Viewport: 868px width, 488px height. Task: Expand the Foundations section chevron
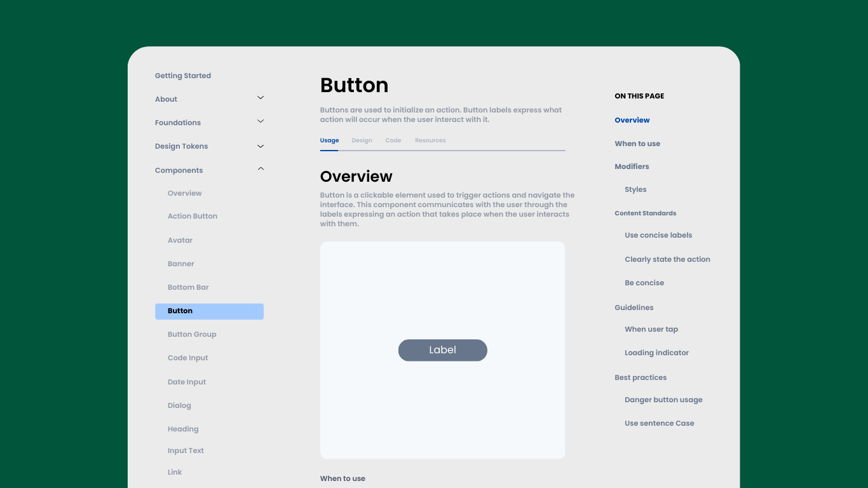pos(260,121)
